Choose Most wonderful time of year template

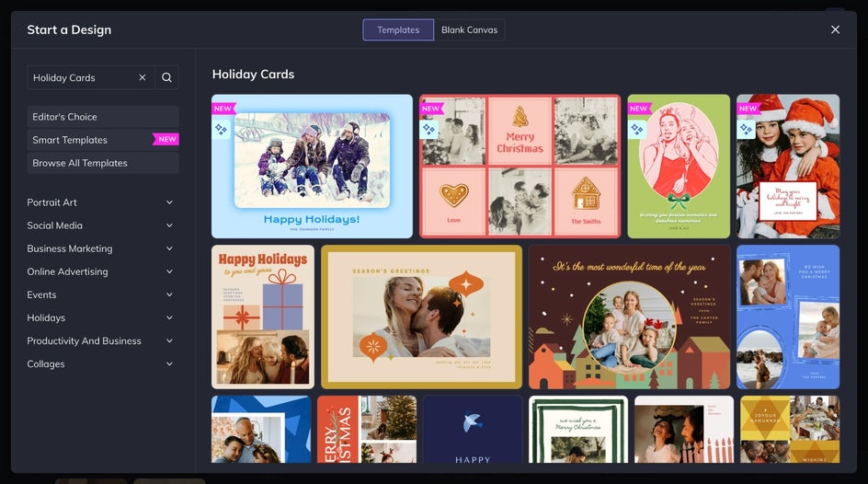click(x=630, y=317)
